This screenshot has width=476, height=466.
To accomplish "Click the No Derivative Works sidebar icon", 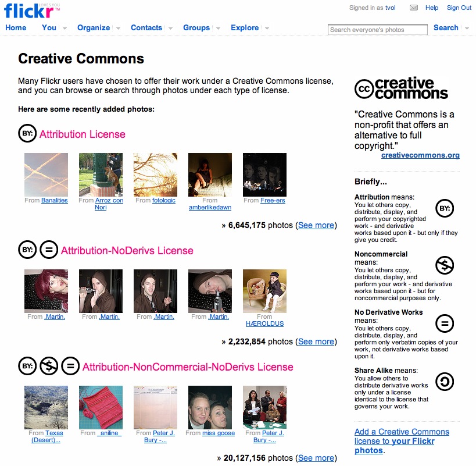I will pyautogui.click(x=445, y=323).
